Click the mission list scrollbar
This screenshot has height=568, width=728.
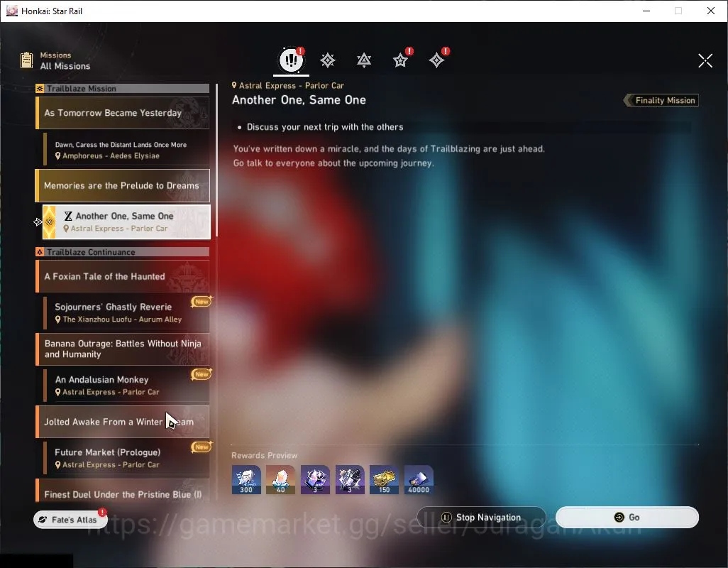217,160
